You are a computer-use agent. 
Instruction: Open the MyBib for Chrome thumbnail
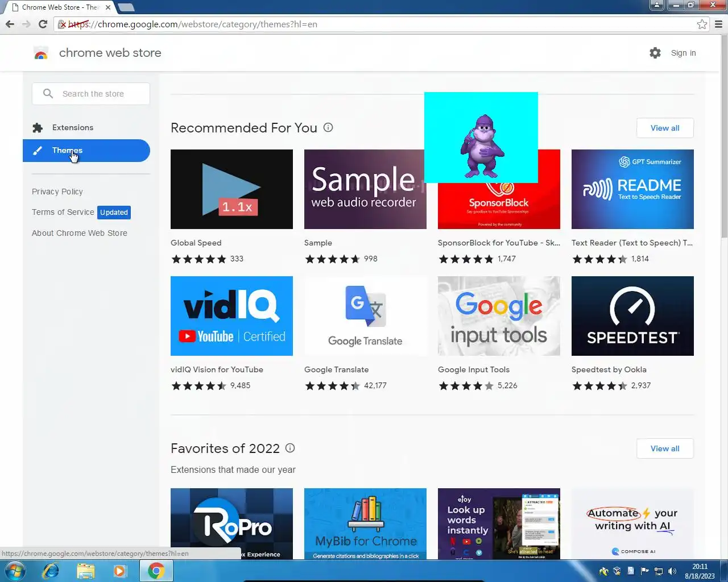[365, 523]
